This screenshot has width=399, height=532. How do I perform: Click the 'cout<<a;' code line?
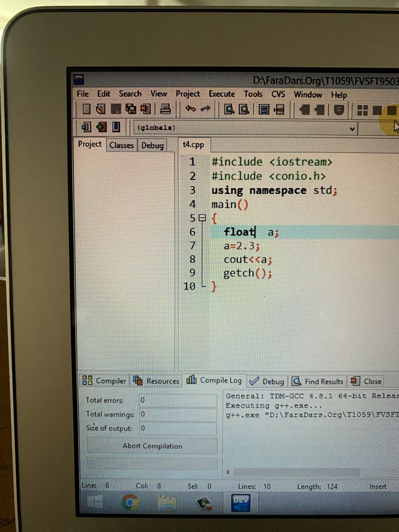click(248, 259)
